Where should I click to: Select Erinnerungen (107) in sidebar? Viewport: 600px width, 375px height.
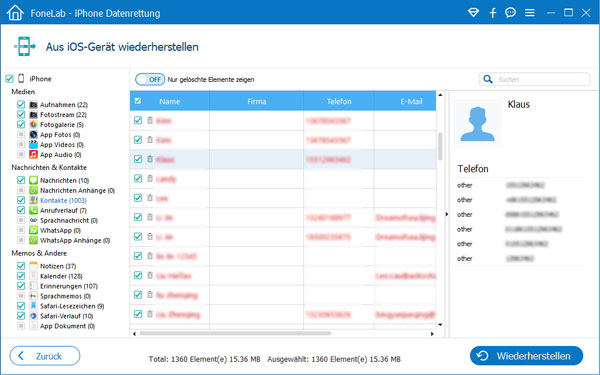pyautogui.click(x=69, y=286)
